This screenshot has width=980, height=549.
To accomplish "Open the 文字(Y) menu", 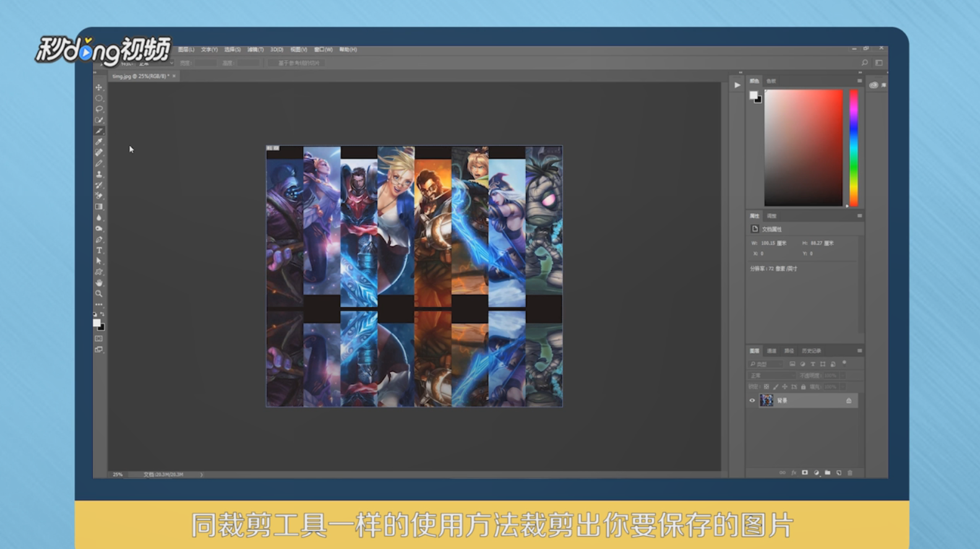I will [209, 50].
